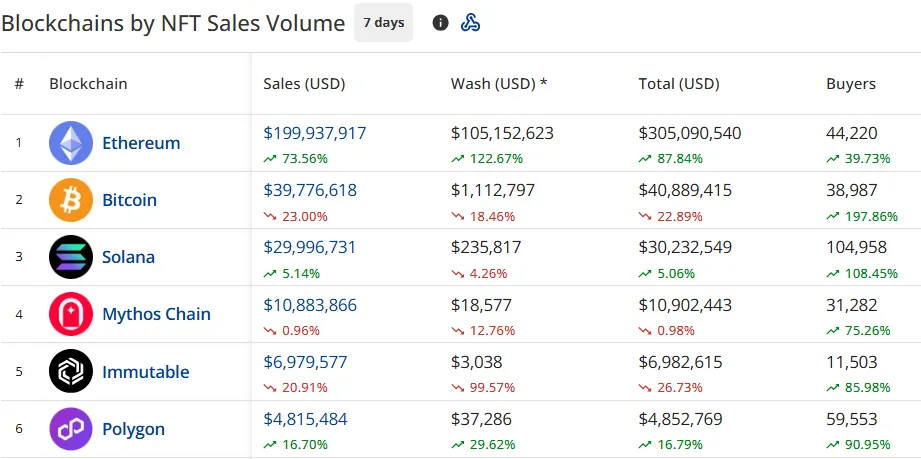Click the Polygon logo icon
The height and width of the screenshot is (459, 921).
(71, 429)
